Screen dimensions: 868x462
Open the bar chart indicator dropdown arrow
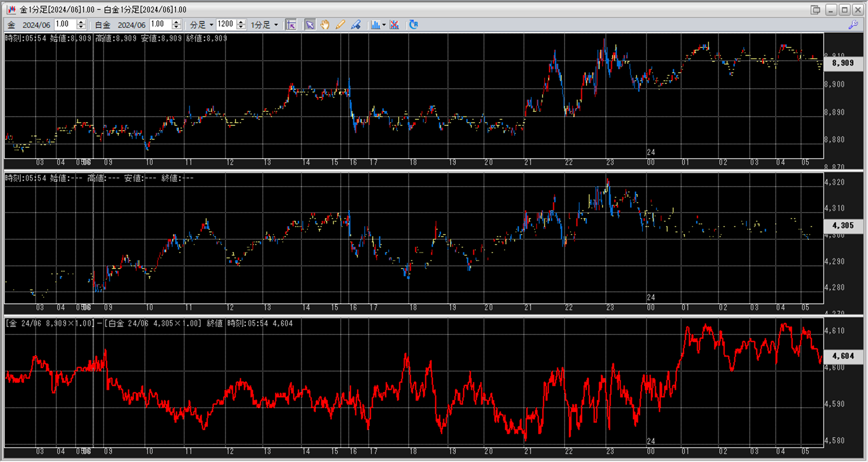(384, 25)
